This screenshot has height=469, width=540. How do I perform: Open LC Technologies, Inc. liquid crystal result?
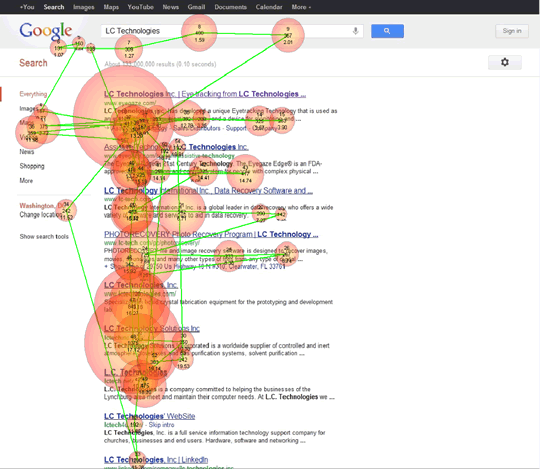(141, 285)
